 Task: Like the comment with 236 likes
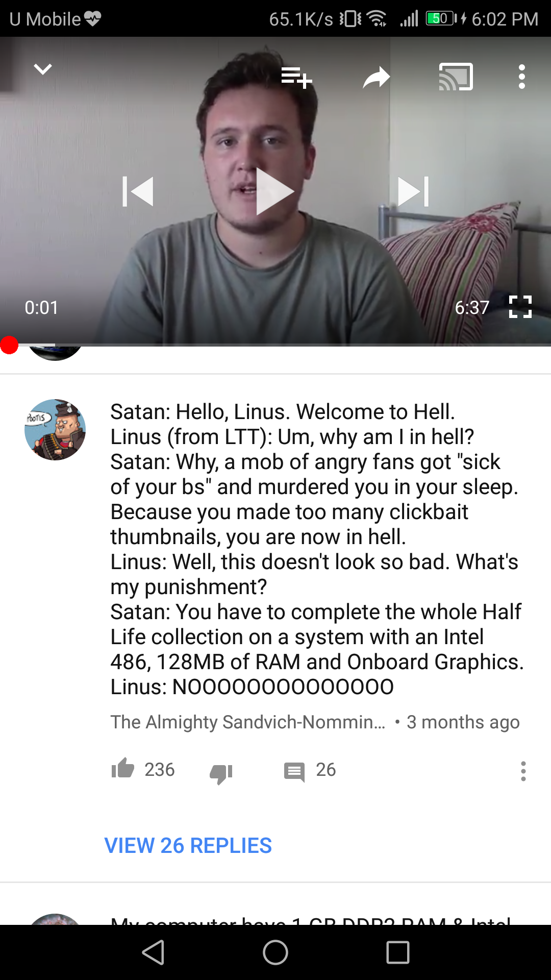pyautogui.click(x=123, y=768)
